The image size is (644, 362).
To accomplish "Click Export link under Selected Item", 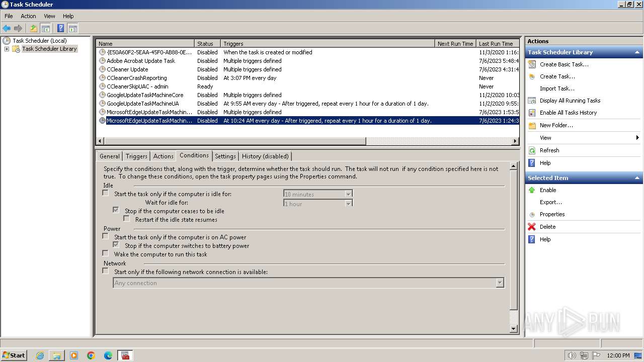I will [551, 202].
